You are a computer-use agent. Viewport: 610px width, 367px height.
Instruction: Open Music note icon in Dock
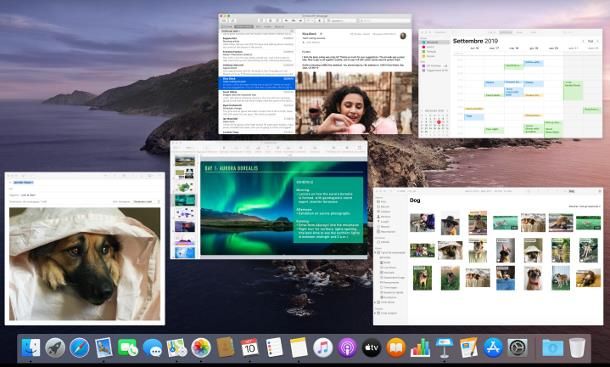coord(323,347)
